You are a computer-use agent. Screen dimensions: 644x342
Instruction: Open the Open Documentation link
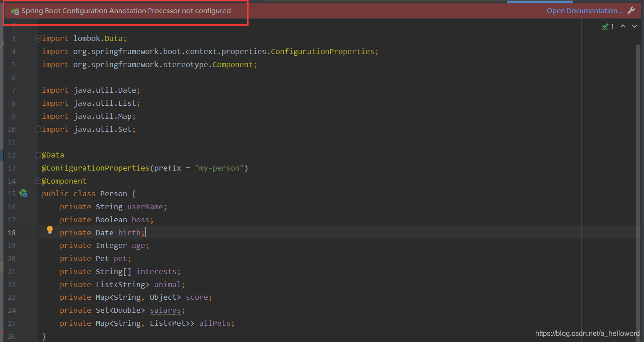585,11
